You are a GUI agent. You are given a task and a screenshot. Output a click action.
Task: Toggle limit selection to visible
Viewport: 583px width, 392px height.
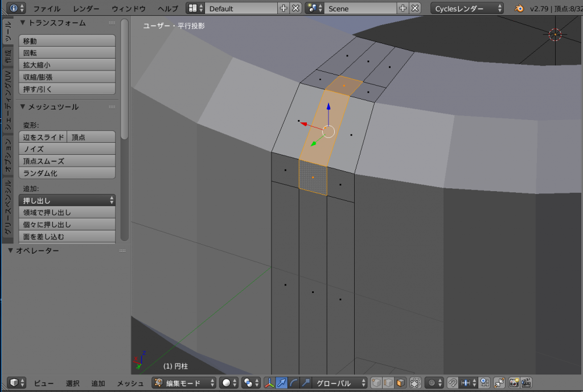(x=415, y=383)
